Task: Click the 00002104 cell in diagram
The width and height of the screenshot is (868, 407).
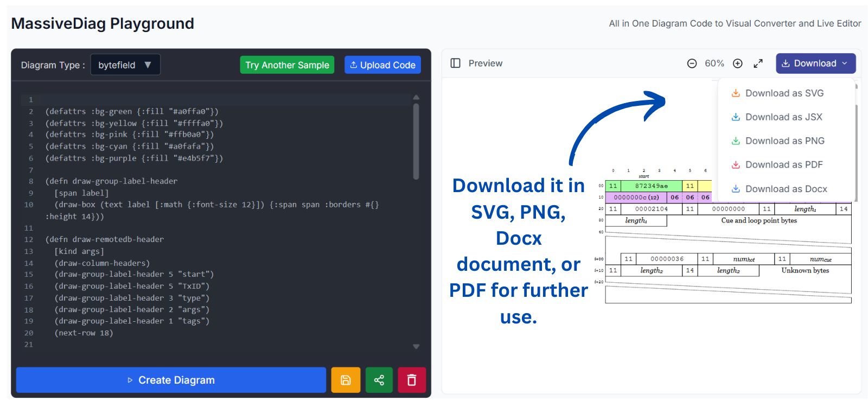Action: pos(652,209)
